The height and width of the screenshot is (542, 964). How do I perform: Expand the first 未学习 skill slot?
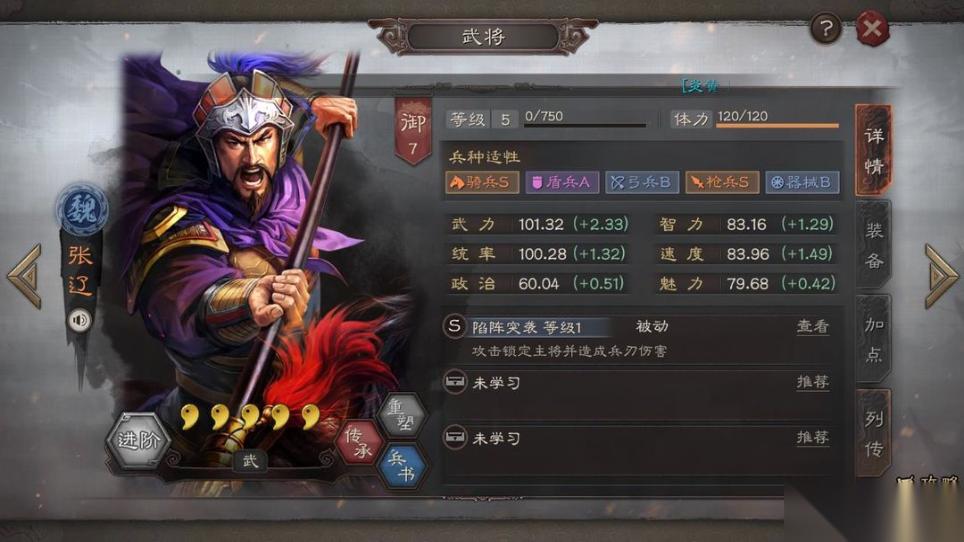637,383
